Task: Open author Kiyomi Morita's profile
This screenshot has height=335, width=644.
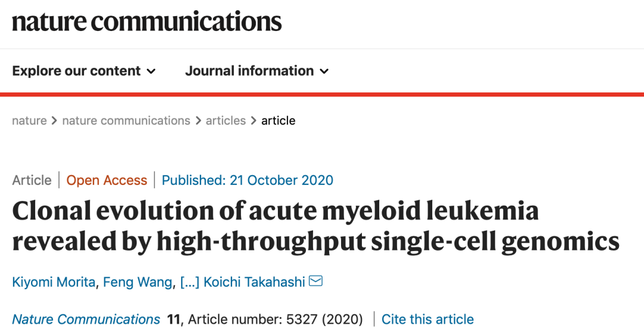Action: (x=54, y=282)
